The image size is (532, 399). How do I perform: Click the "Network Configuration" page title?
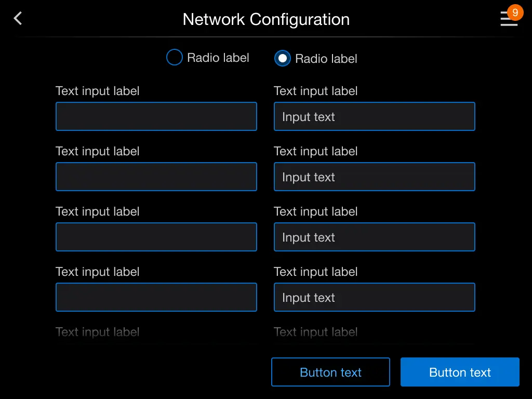266,19
